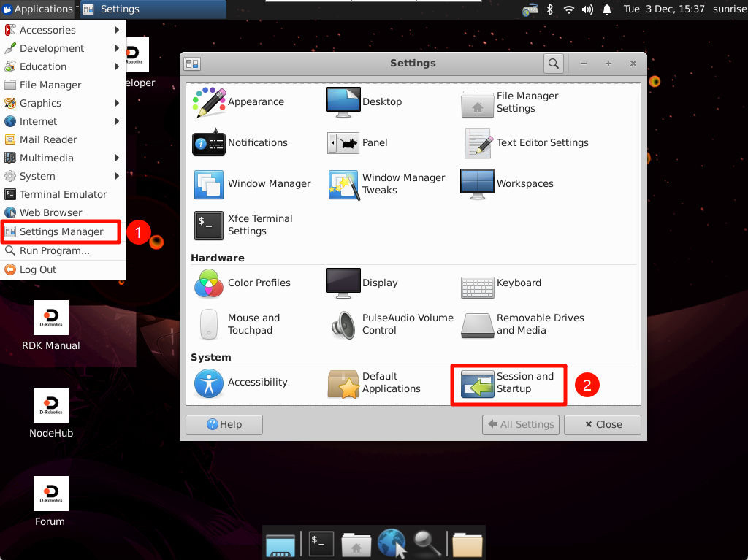Expand the Education submenu

[x=63, y=66]
